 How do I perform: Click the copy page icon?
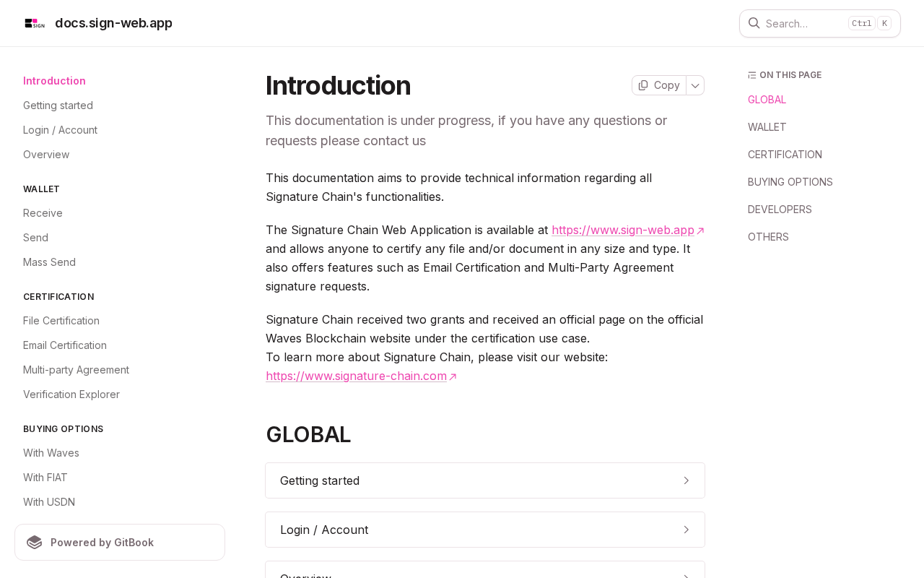click(643, 85)
